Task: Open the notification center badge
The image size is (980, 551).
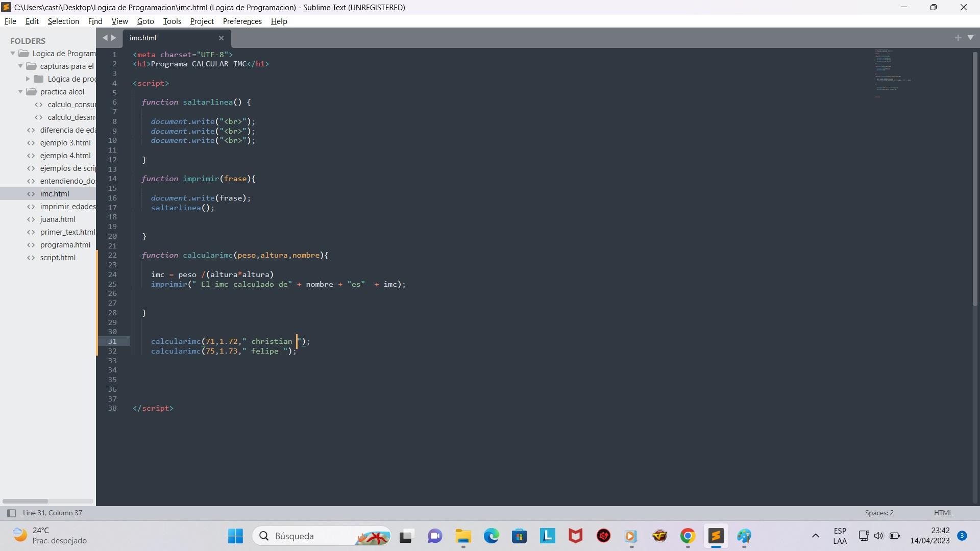Action: (x=962, y=536)
